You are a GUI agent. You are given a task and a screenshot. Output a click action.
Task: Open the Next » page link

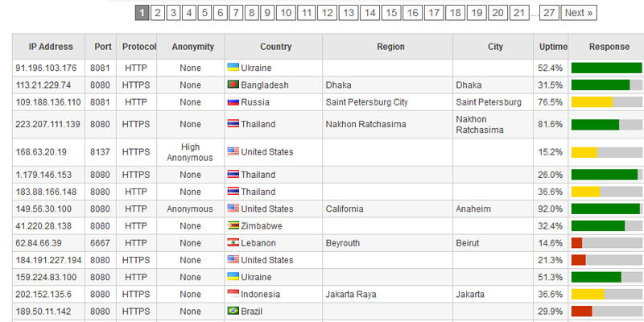point(579,13)
